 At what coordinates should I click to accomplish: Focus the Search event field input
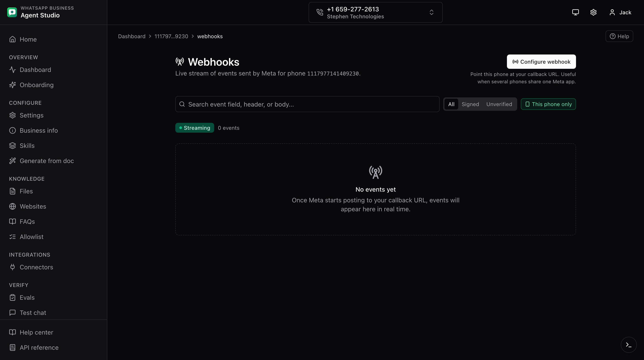tap(307, 104)
